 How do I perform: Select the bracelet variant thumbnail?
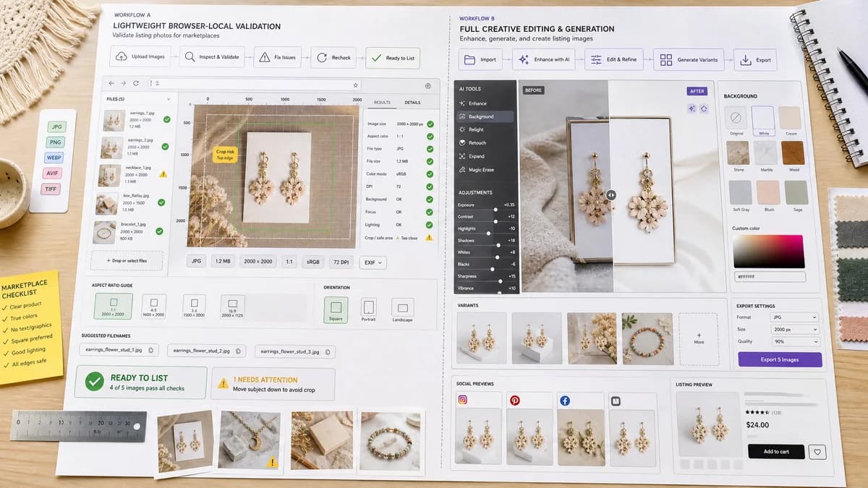(647, 338)
